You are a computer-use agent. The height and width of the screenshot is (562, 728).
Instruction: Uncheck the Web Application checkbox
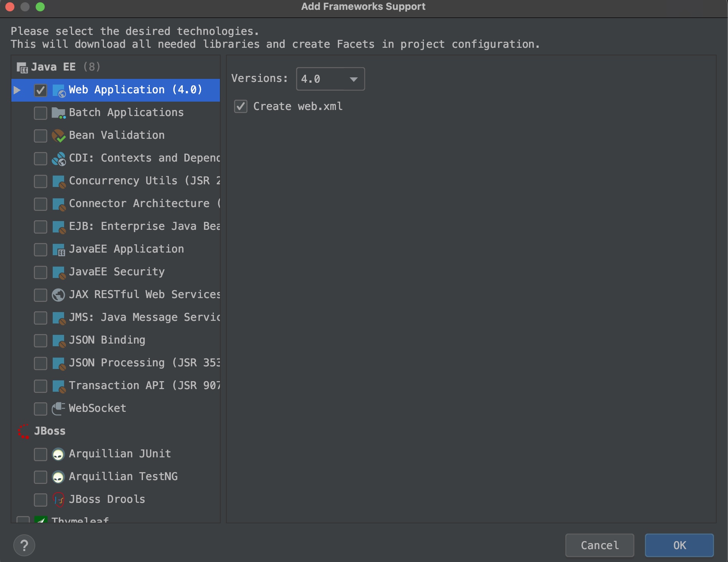41,90
